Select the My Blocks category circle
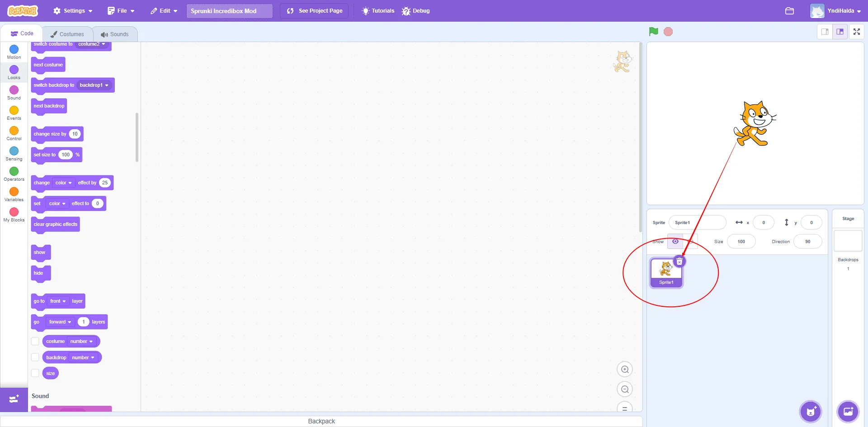868x427 pixels. (x=14, y=212)
